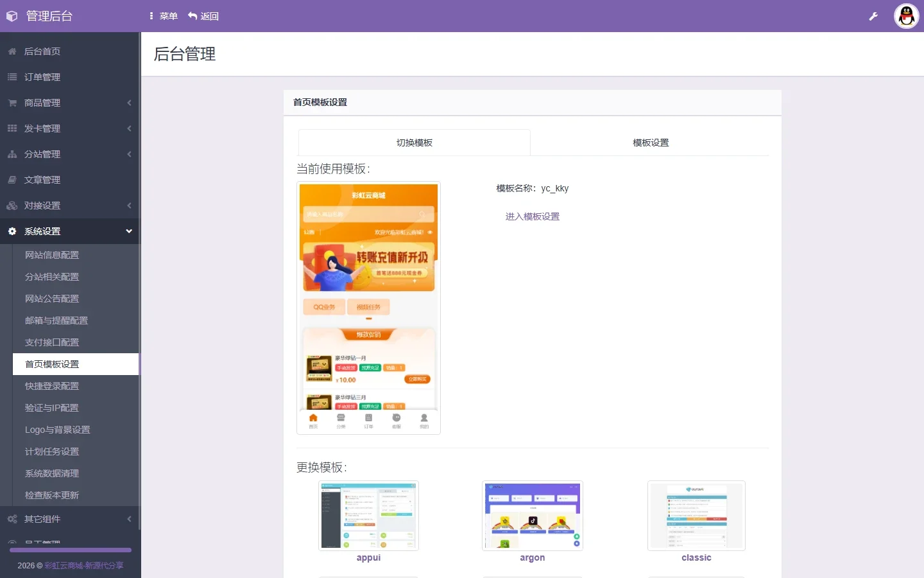Click the classic template name link

[696, 557]
